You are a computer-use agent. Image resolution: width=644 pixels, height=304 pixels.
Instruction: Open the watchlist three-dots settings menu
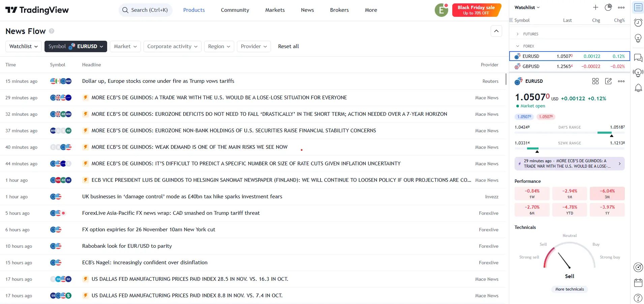coord(621,7)
